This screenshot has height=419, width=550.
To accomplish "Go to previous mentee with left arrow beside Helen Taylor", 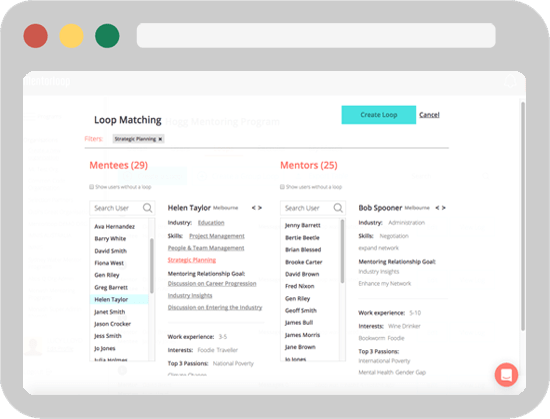I will [254, 208].
